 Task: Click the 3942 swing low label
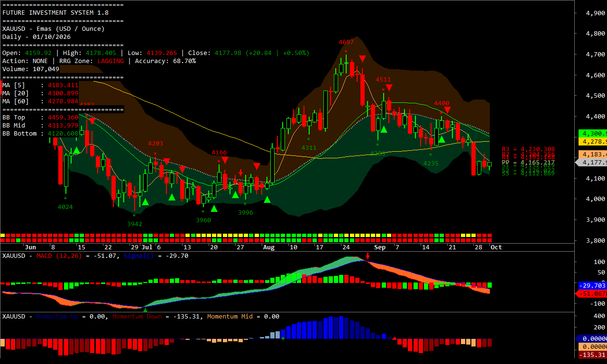click(x=135, y=224)
